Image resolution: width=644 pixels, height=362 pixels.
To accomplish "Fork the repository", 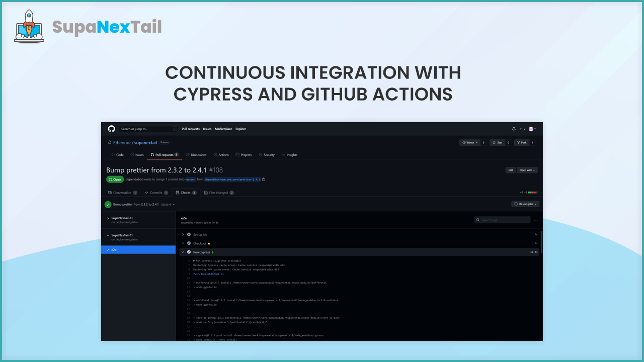I will point(521,142).
